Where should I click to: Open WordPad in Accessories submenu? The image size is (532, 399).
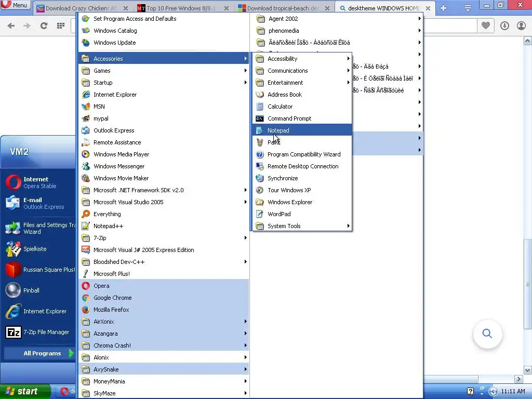coord(302,214)
